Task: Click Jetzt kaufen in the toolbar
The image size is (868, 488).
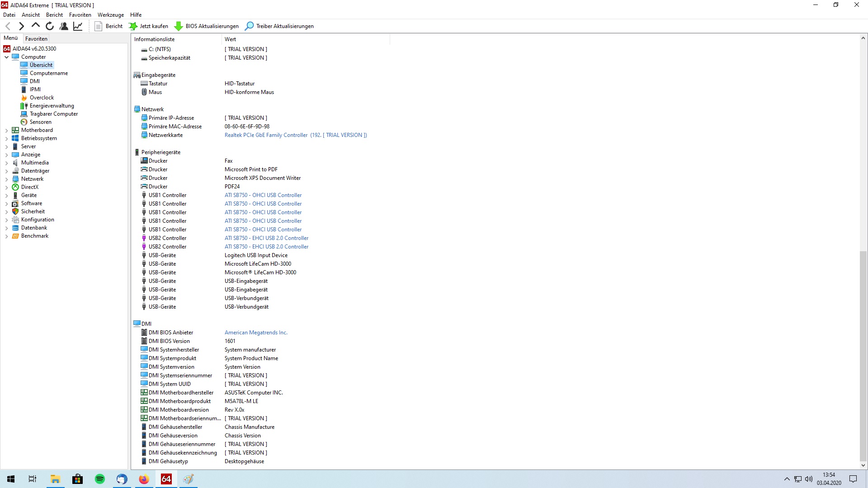Action: coord(148,26)
